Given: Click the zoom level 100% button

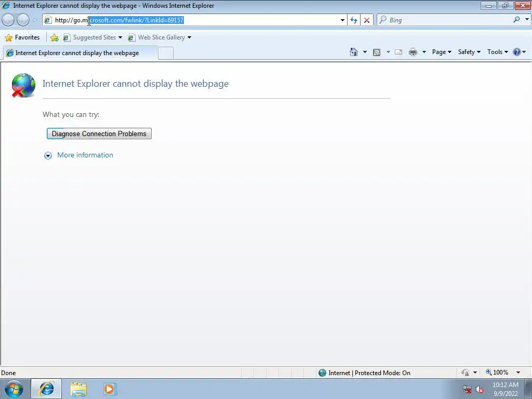Looking at the screenshot, I should [x=497, y=373].
